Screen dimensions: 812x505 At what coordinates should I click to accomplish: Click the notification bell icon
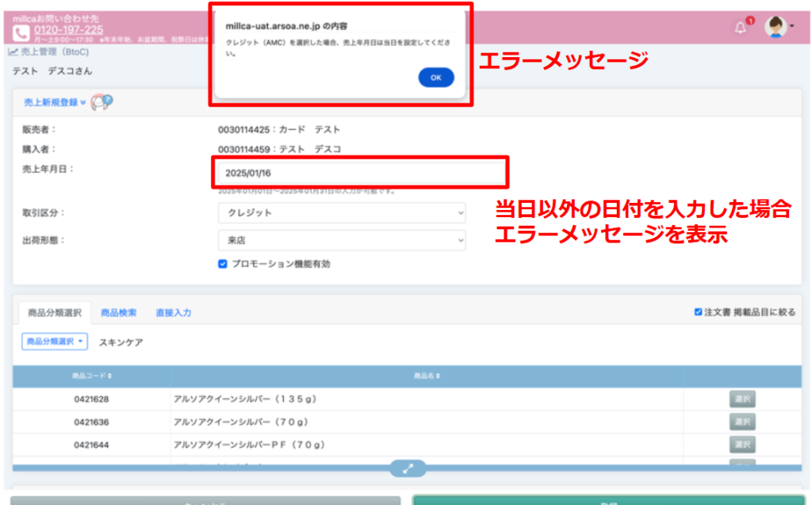pos(741,28)
